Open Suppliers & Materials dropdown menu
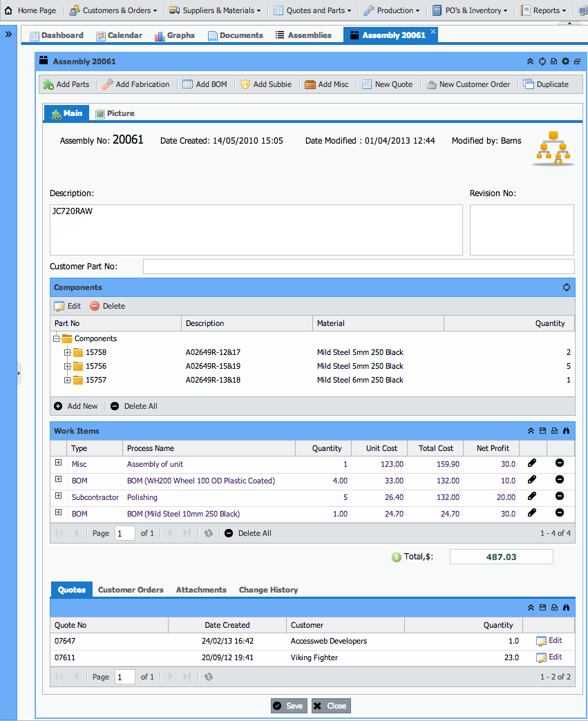The image size is (588, 721). point(215,10)
